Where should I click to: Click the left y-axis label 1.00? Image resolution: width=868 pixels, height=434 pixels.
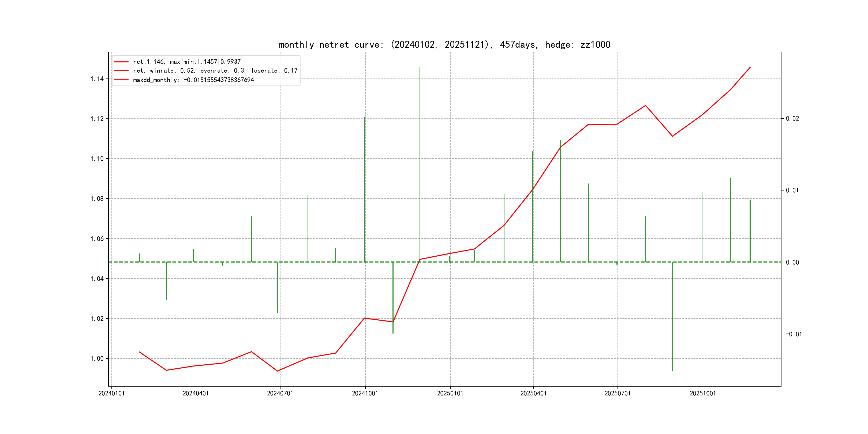click(x=97, y=358)
